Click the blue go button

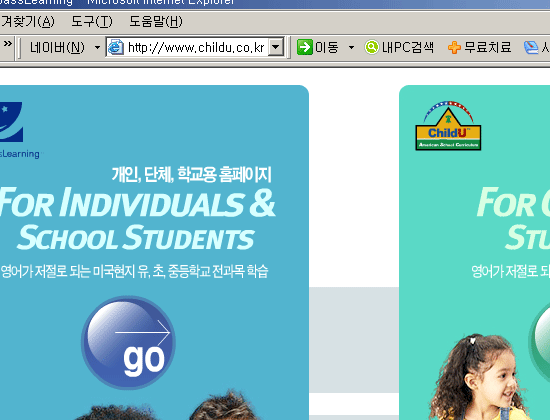tap(128, 342)
